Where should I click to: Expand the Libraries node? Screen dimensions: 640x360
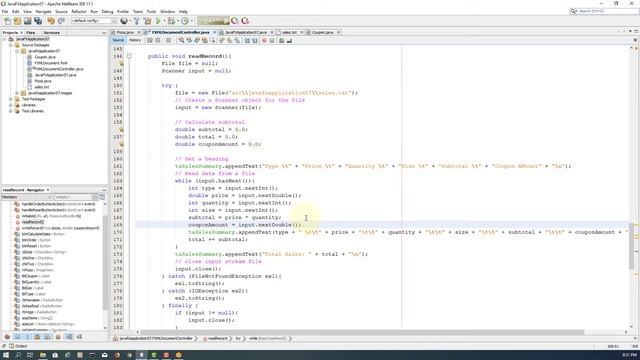(11, 105)
